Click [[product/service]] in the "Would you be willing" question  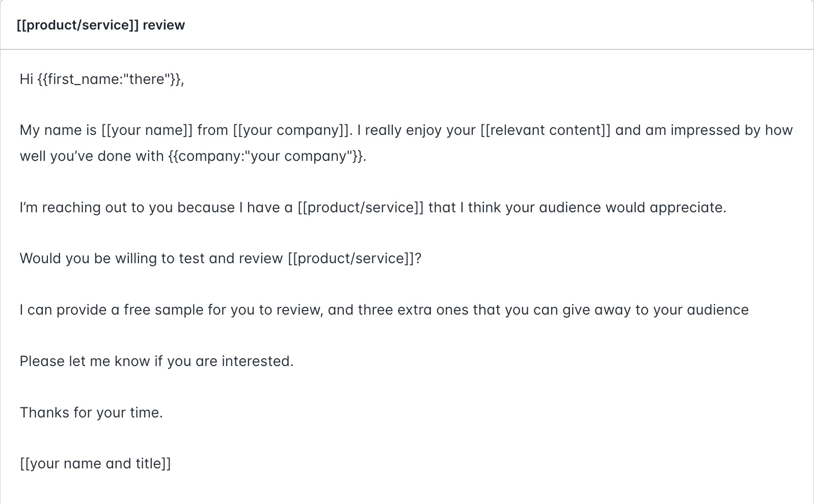351,259
